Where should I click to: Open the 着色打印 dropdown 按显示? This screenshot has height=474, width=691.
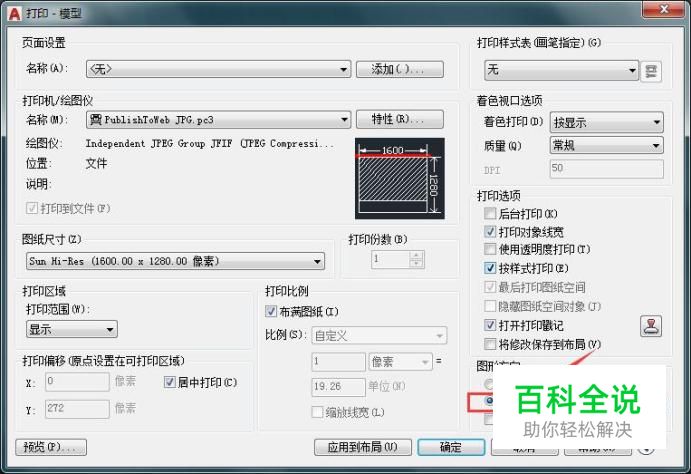[x=607, y=122]
